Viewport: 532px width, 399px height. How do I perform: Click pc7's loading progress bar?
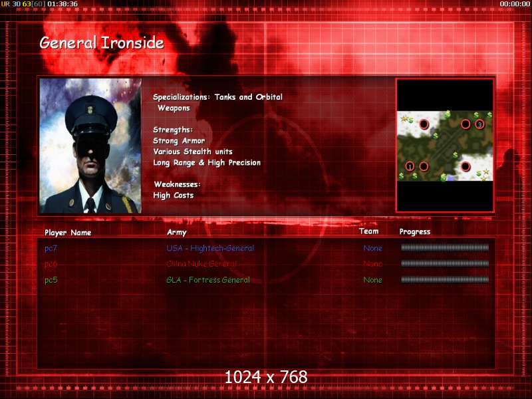445,247
